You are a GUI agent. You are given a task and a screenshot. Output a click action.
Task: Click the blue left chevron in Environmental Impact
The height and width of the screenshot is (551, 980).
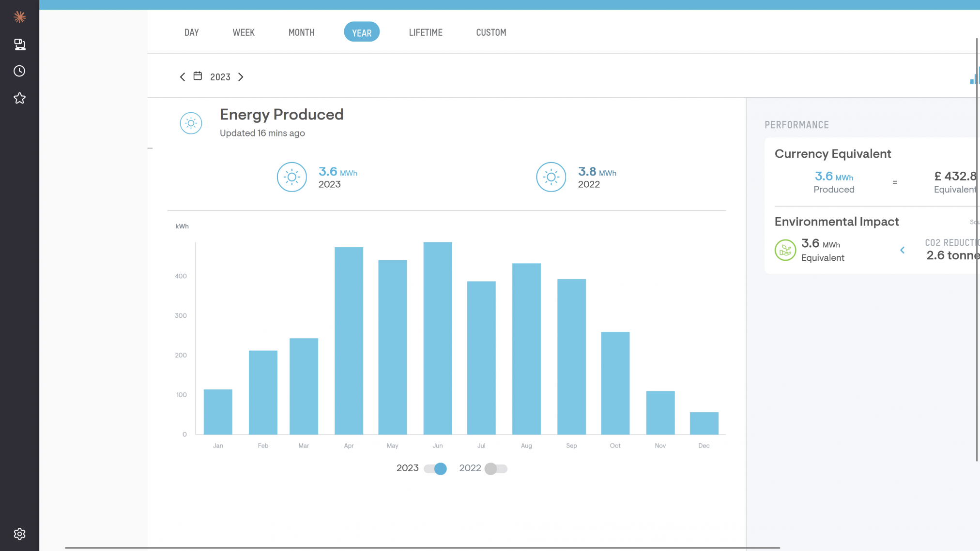[x=902, y=250]
